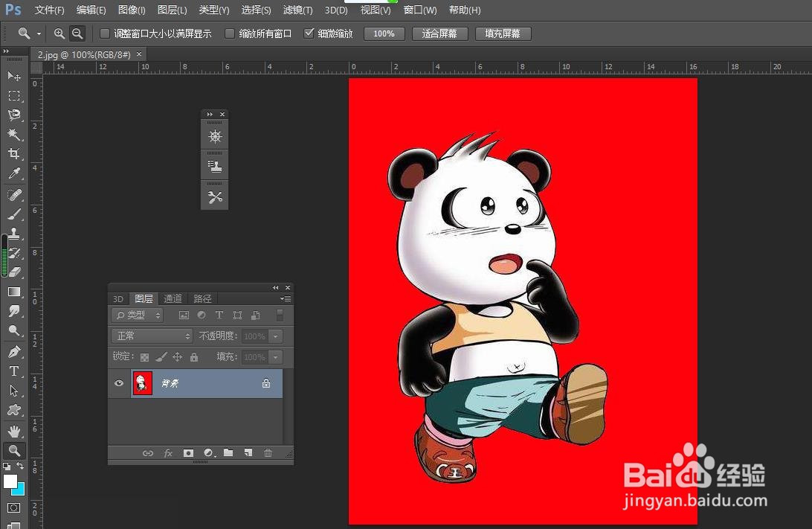Select the Polygonal Lasso tool

click(14, 115)
